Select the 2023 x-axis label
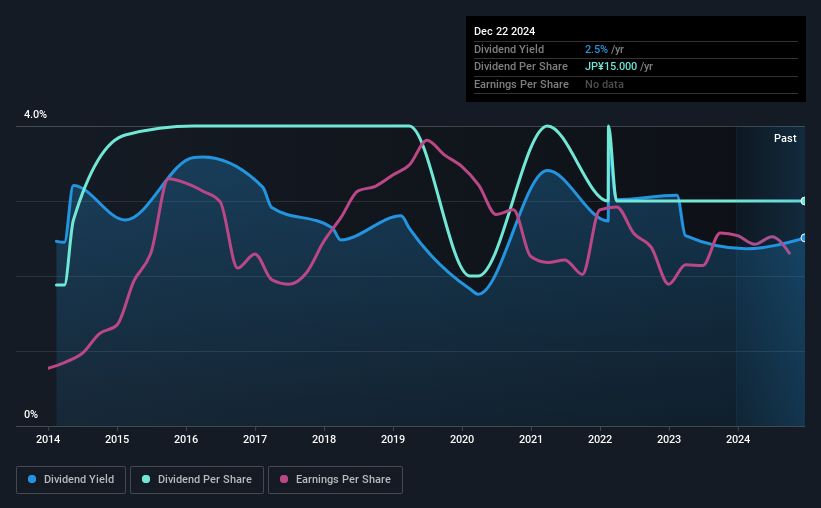This screenshot has width=821, height=508. click(669, 439)
